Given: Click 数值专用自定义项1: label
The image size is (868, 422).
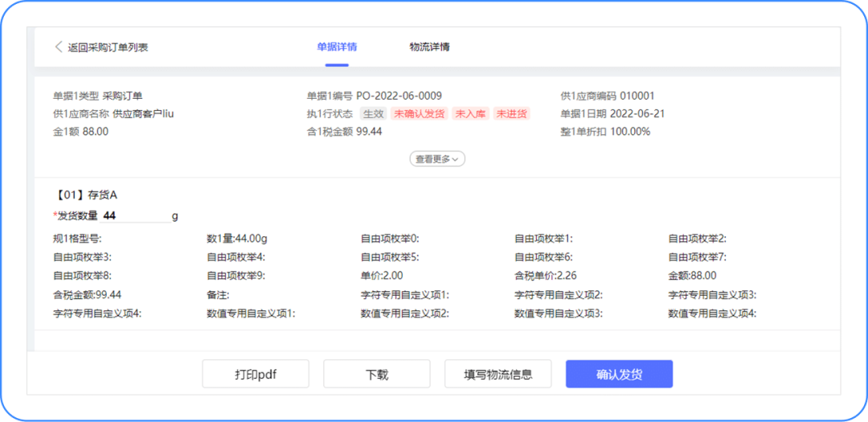Looking at the screenshot, I should point(252,313).
